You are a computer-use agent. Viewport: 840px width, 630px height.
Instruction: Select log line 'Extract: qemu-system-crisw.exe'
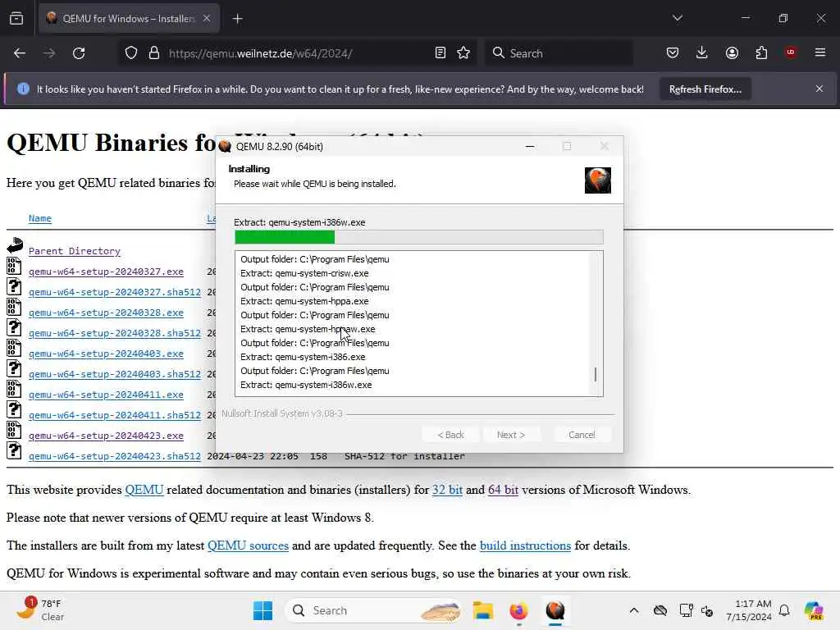(x=304, y=273)
